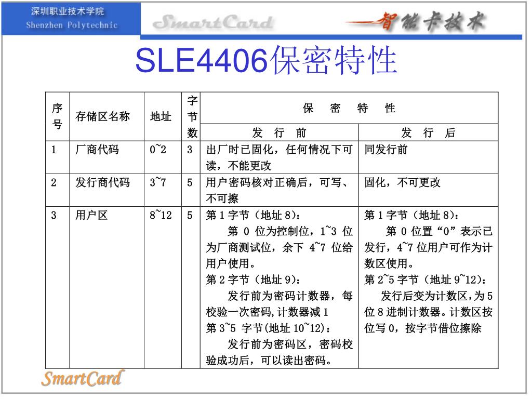
Task: Click the grey SmartCard logo in header
Action: (212, 23)
